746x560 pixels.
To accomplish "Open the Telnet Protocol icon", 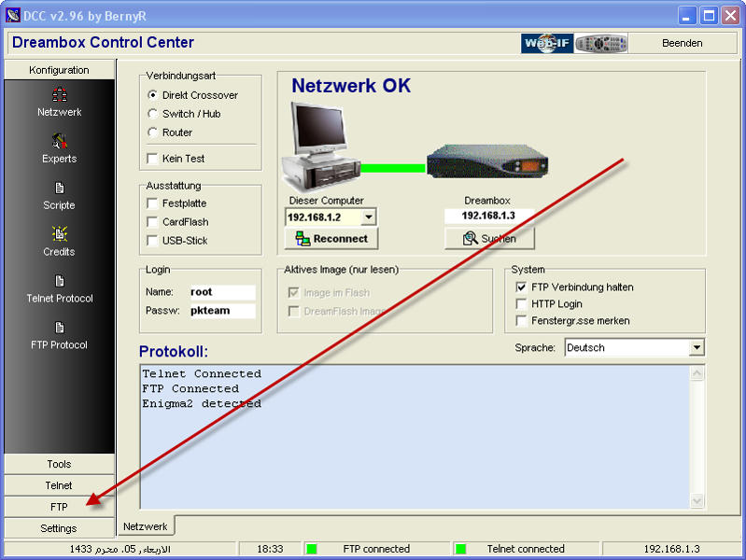I will click(60, 281).
